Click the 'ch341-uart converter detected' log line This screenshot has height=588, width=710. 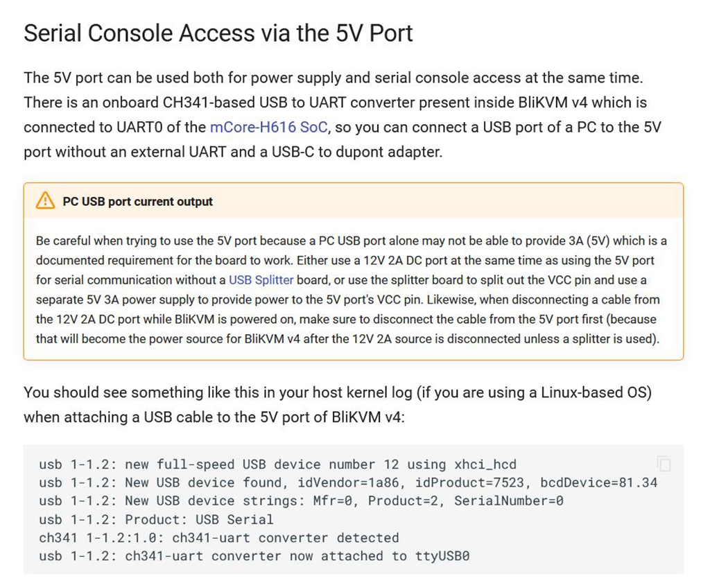click(x=219, y=537)
